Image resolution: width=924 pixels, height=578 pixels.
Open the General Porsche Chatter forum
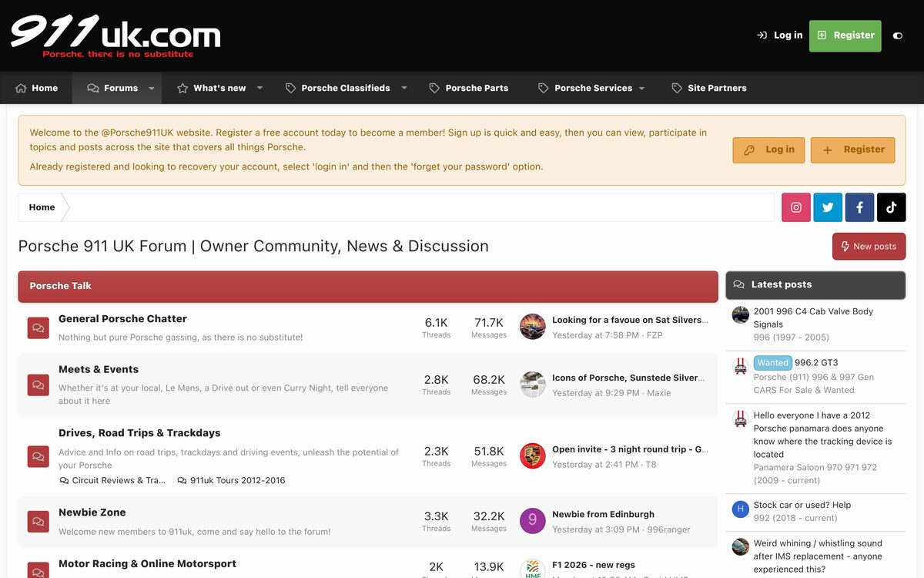[122, 319]
